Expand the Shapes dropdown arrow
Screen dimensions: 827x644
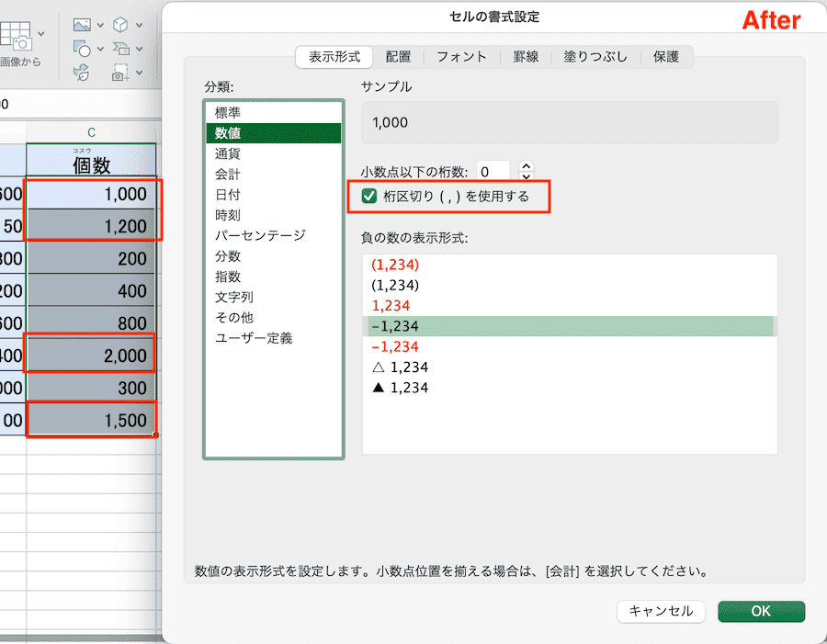(x=100, y=49)
